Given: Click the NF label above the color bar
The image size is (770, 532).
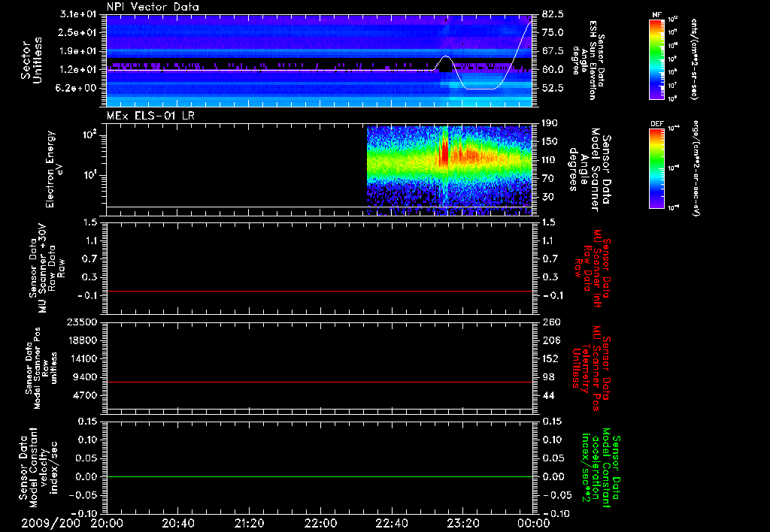Looking at the screenshot, I should pos(657,15).
